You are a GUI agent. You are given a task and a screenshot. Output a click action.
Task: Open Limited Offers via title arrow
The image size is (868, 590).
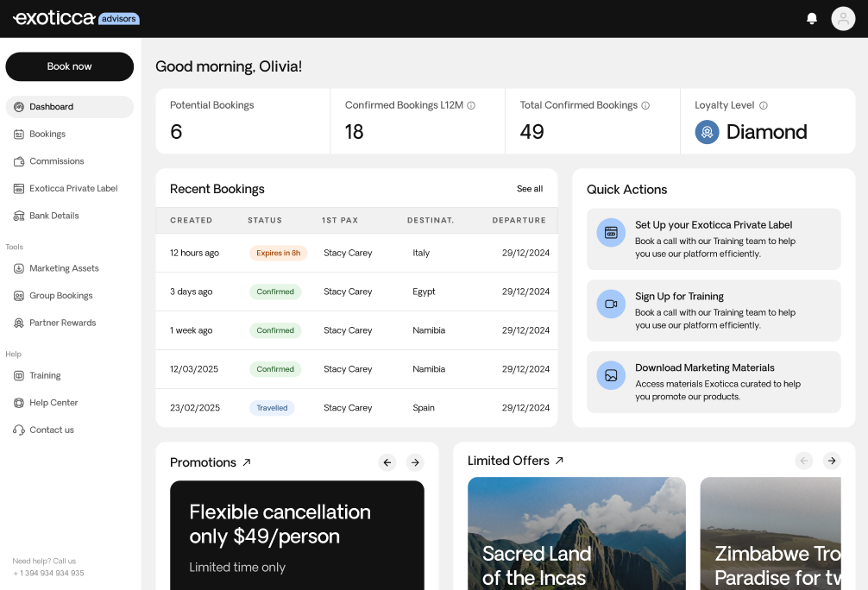pos(559,461)
